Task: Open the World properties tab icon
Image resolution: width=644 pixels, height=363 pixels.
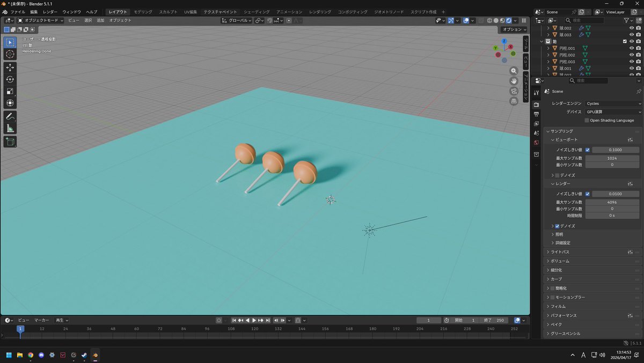Action: pos(536,143)
